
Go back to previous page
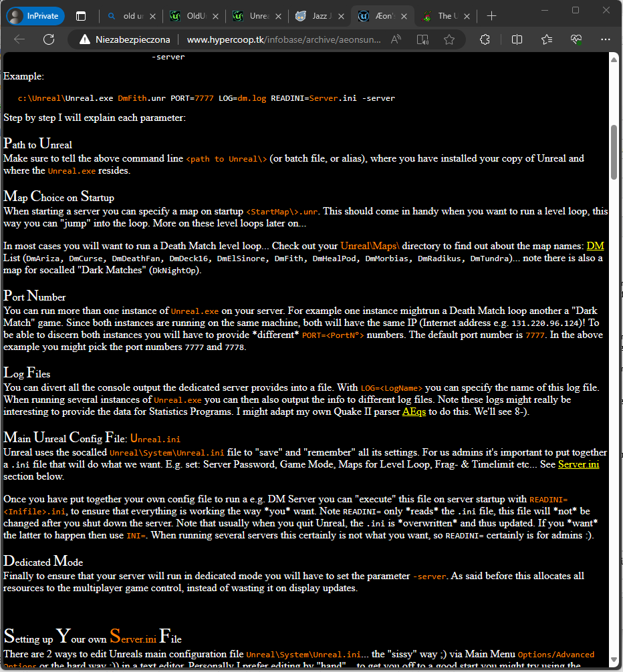(19, 39)
